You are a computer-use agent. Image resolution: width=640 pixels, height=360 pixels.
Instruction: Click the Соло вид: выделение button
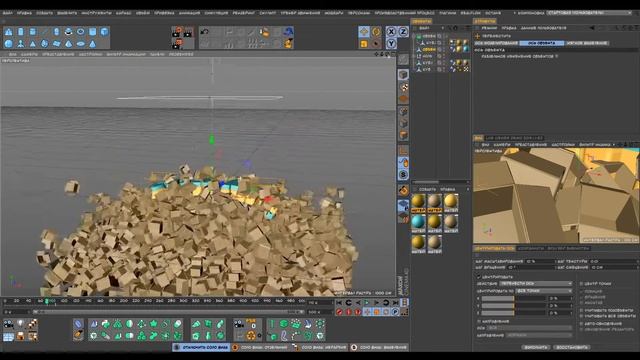[x=379, y=347]
